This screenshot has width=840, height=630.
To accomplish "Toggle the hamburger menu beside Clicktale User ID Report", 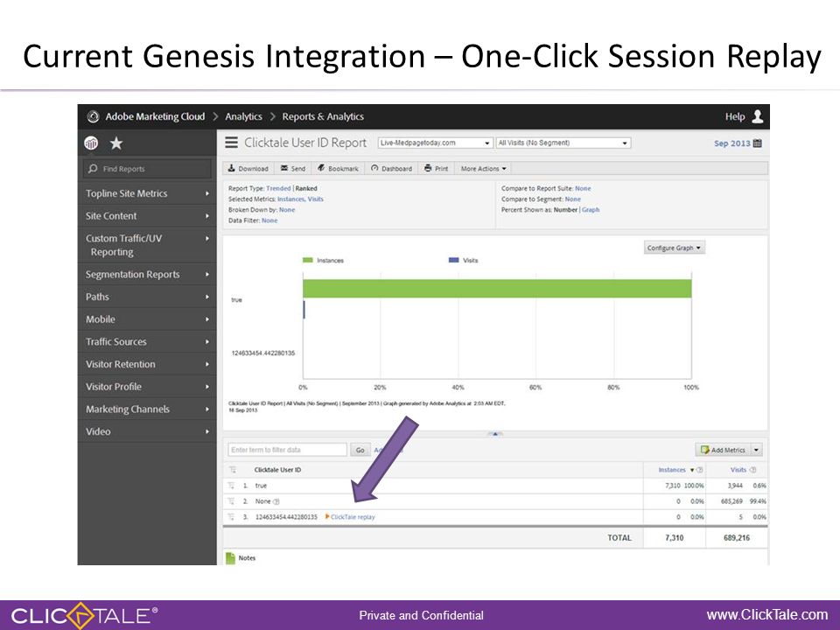I will click(231, 143).
